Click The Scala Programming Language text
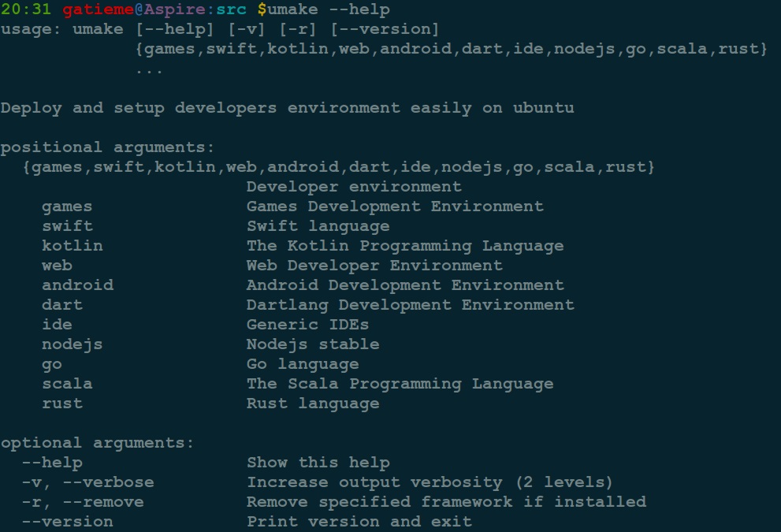 [400, 384]
